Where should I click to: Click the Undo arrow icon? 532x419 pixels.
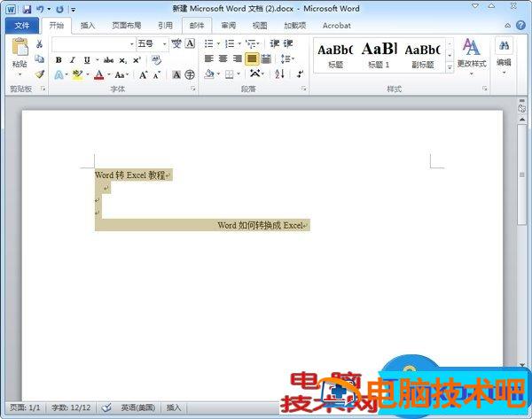point(41,9)
